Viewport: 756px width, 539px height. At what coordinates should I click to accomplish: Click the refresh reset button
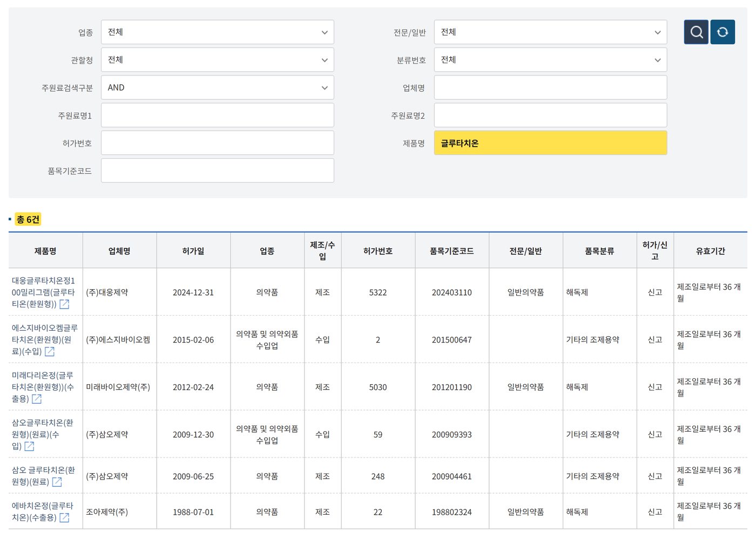pyautogui.click(x=723, y=32)
